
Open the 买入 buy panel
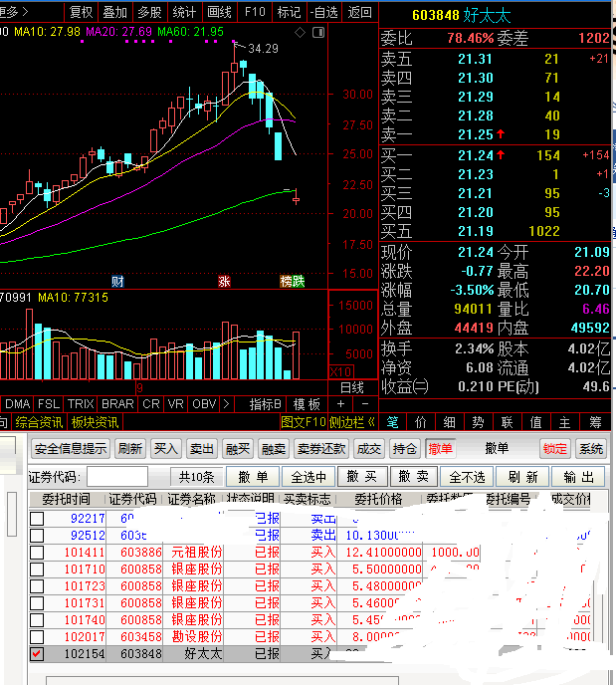click(166, 449)
